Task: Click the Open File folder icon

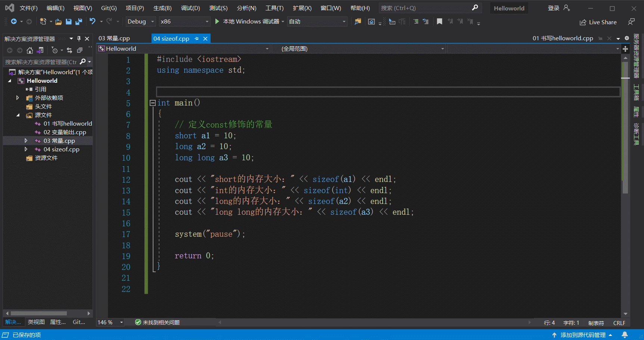Action: pyautogui.click(x=58, y=22)
